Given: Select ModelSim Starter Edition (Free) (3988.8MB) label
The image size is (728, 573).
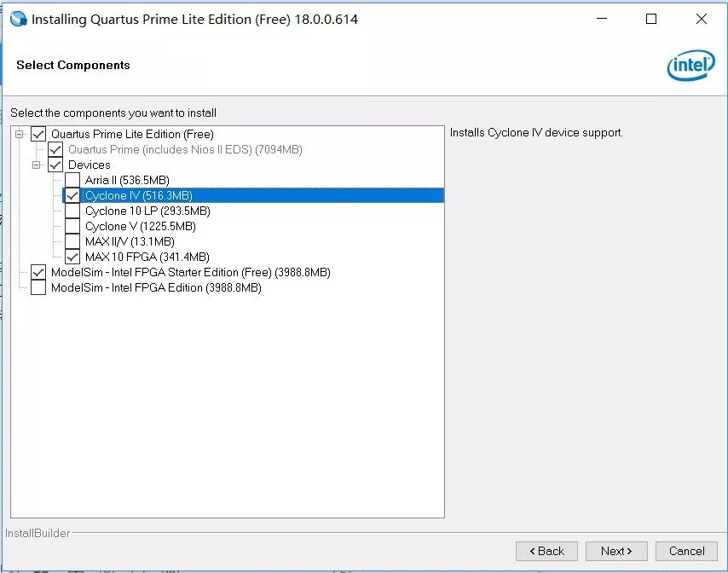Looking at the screenshot, I should pos(191,272).
